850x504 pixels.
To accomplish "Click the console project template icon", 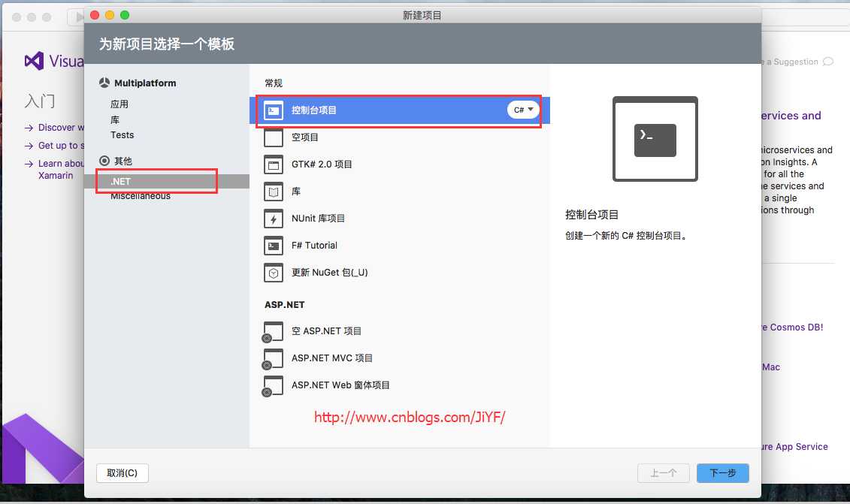I will coord(274,110).
